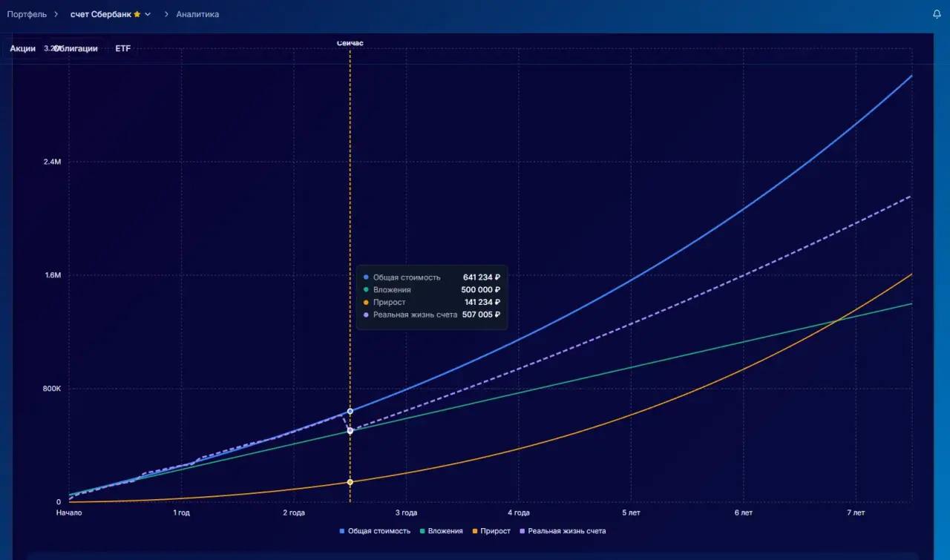Click the 5 лет label on the time axis
The width and height of the screenshot is (950, 560).
[631, 513]
